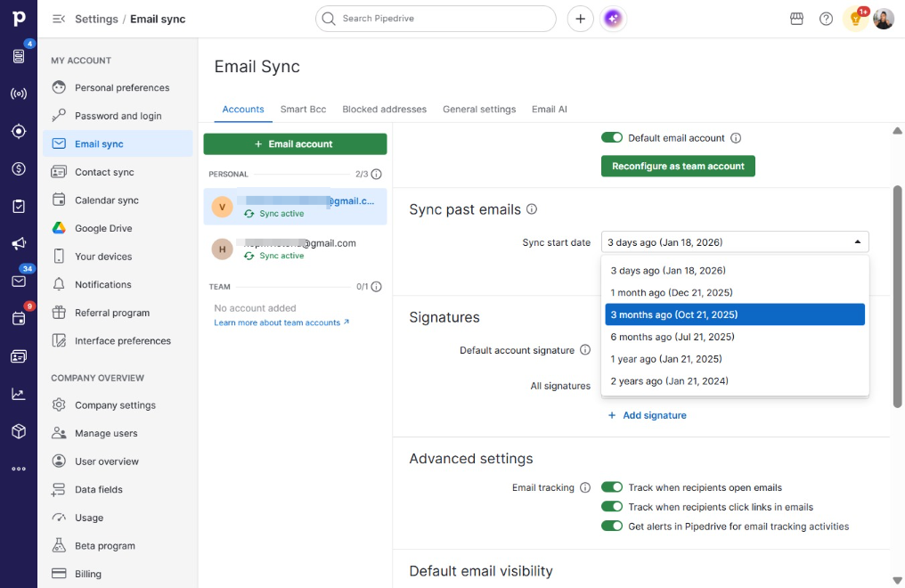Select 3 days ago (Jan 18, 2026) option

[735, 271]
